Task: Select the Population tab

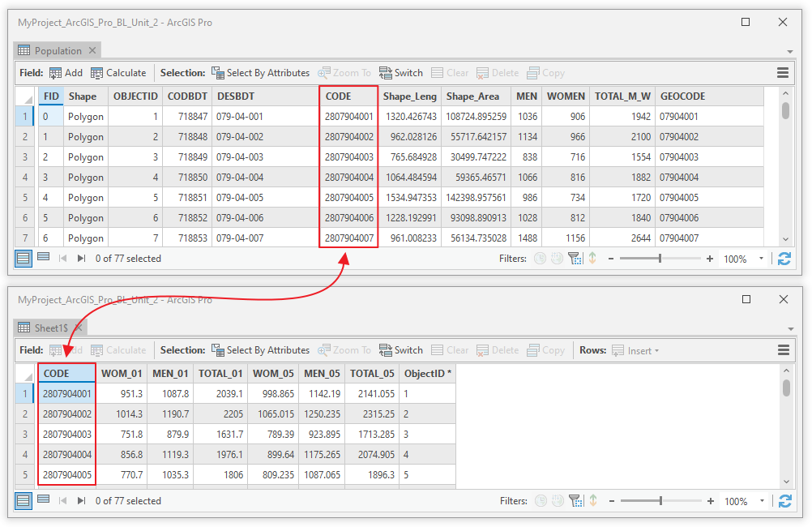Action: coord(58,51)
